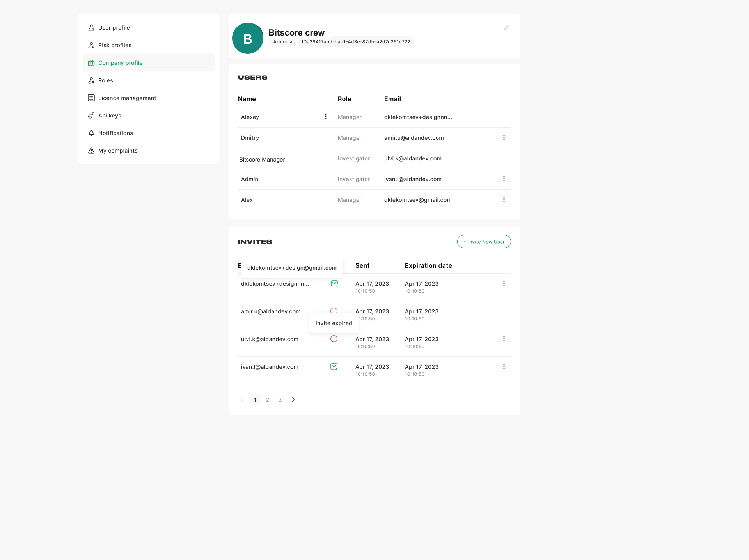Click the user name Alexey
This screenshot has width=749, height=560.
250,117
